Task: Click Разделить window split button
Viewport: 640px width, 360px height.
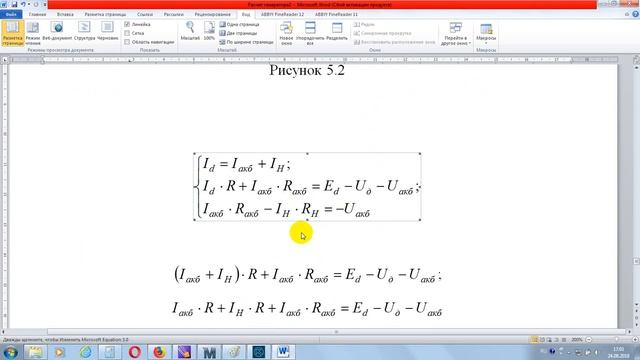Action: [337, 32]
